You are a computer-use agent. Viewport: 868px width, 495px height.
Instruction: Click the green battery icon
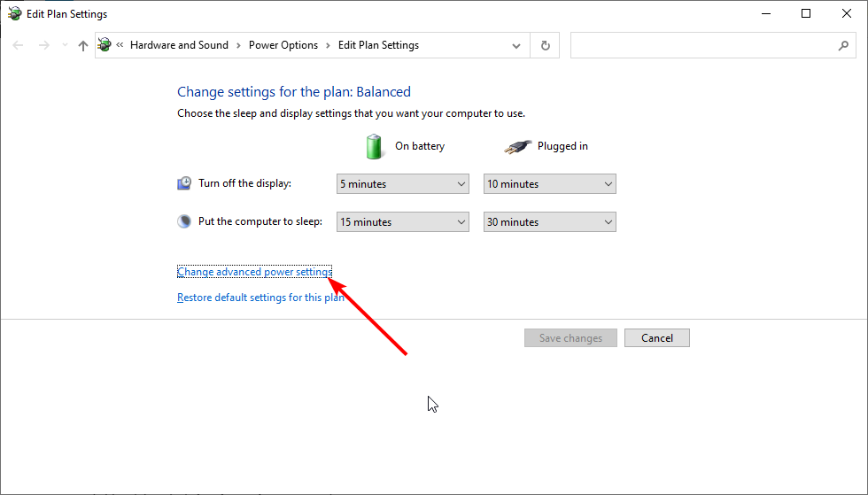pos(374,147)
